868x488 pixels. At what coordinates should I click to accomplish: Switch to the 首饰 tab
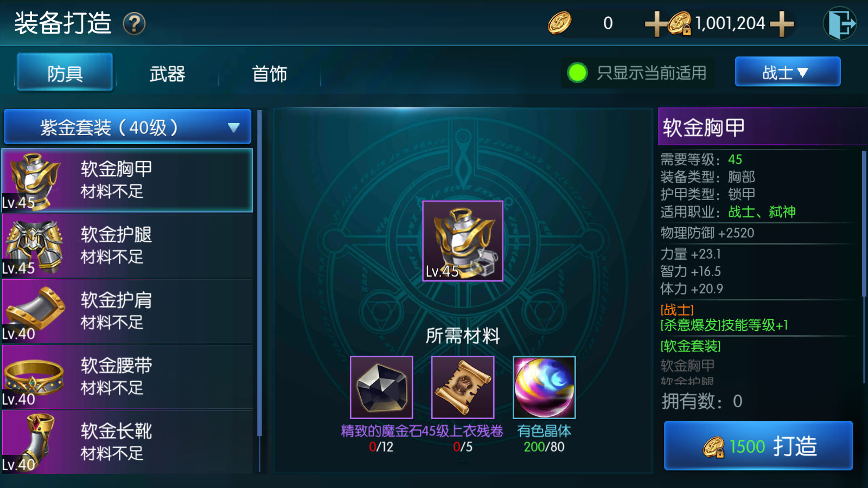(270, 73)
